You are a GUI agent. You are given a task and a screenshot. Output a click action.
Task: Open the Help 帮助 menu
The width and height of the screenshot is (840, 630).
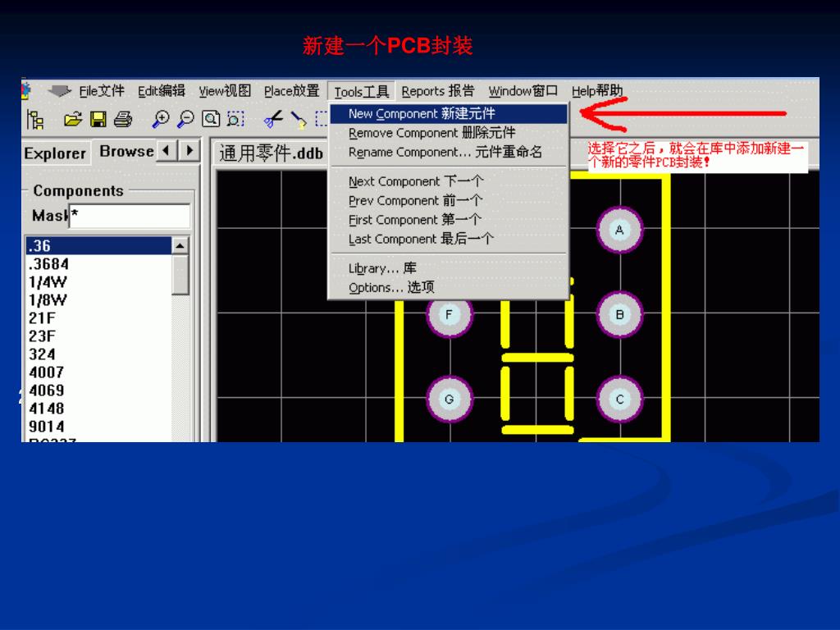click(x=597, y=91)
